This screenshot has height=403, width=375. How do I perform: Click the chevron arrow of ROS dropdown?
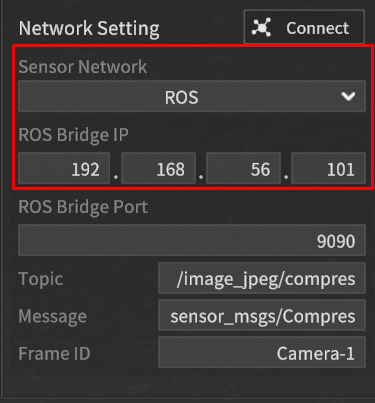pyautogui.click(x=348, y=97)
